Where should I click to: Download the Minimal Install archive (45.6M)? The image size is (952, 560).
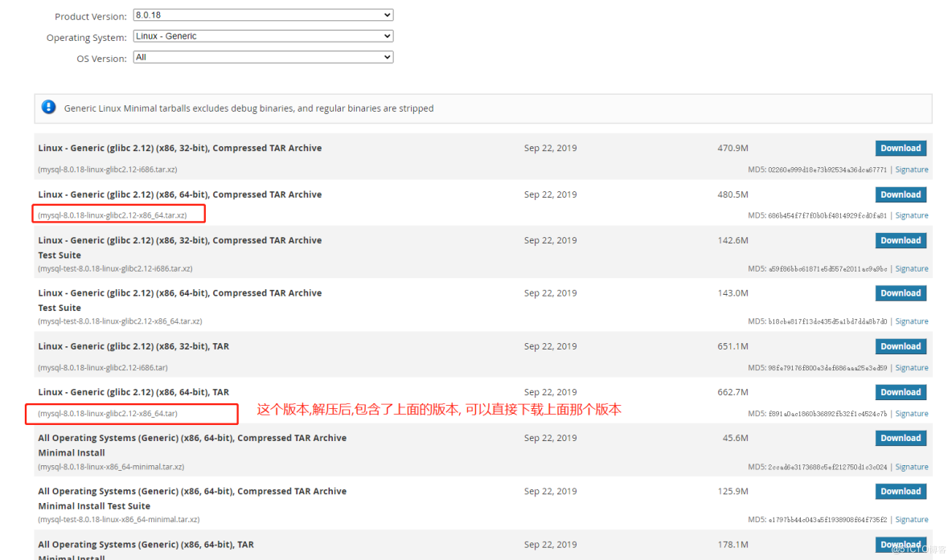click(x=901, y=438)
